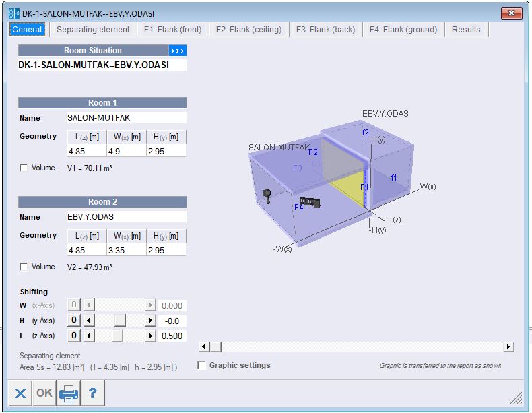Increase L z-Axis shift with the right arrow
Viewport: 532px width, 413px height.
click(x=150, y=336)
